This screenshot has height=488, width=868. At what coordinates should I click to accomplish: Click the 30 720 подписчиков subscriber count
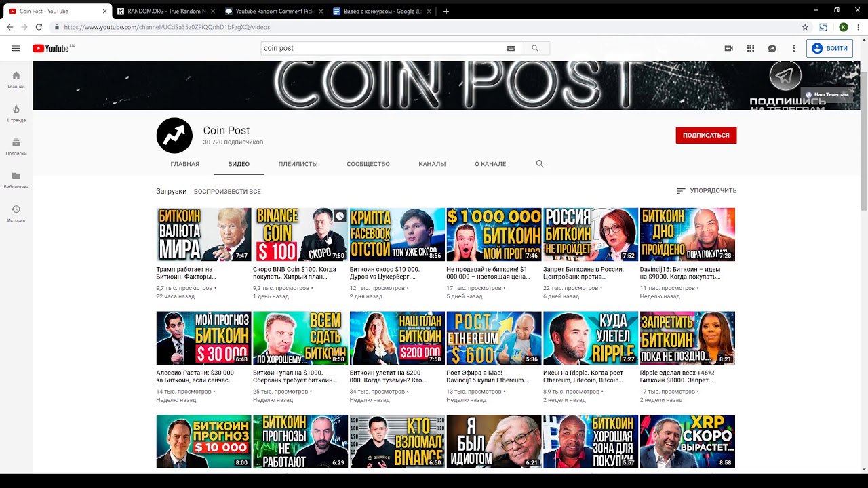click(233, 142)
